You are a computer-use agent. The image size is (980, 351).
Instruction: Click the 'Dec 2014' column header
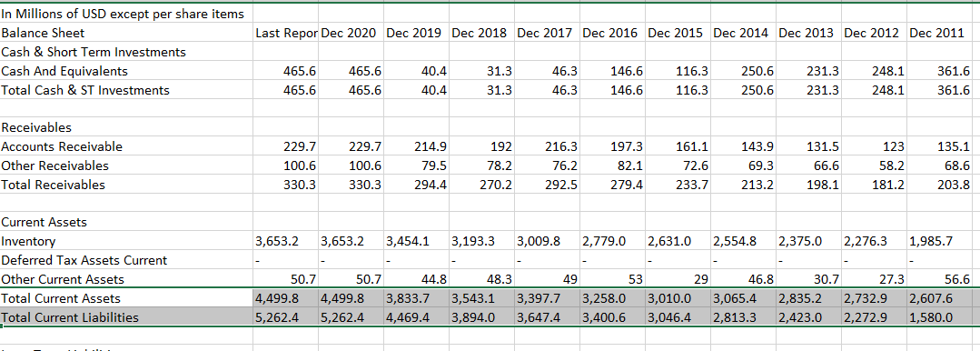click(x=743, y=33)
